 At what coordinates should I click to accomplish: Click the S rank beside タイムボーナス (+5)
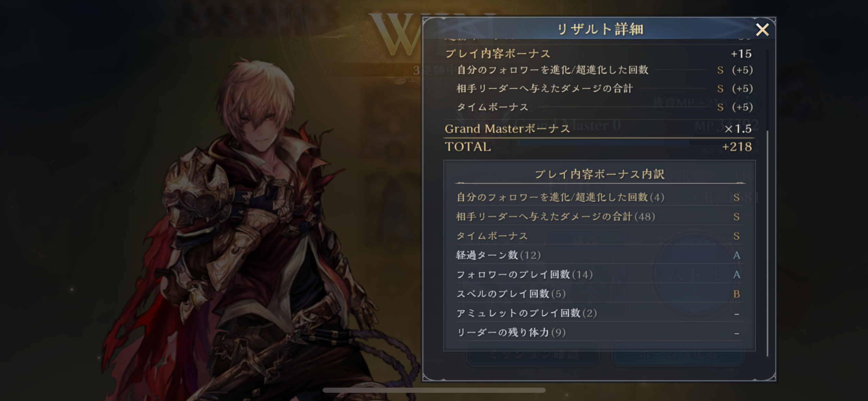[720, 107]
